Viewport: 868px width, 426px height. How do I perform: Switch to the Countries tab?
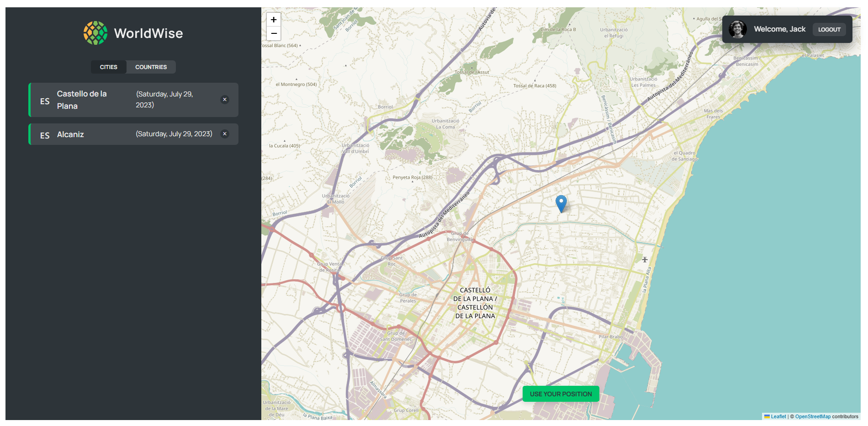(x=151, y=67)
